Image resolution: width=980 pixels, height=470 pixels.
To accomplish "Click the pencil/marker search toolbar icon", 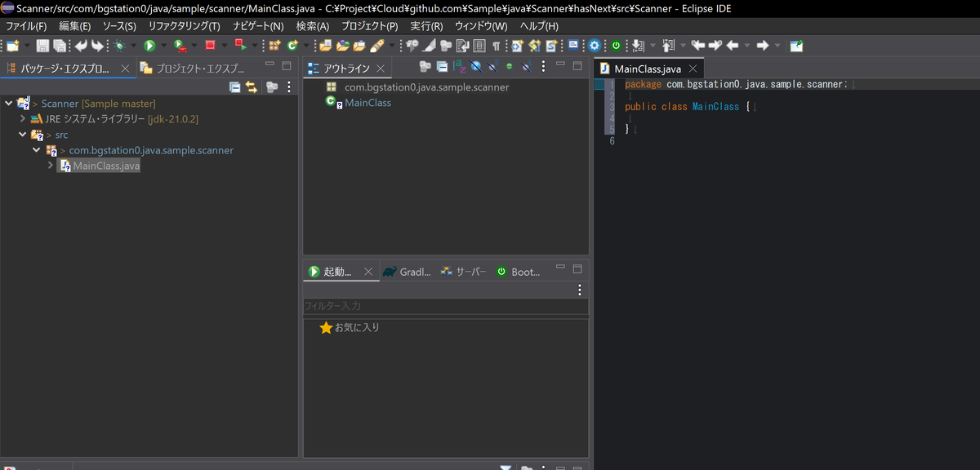I will coord(376,46).
